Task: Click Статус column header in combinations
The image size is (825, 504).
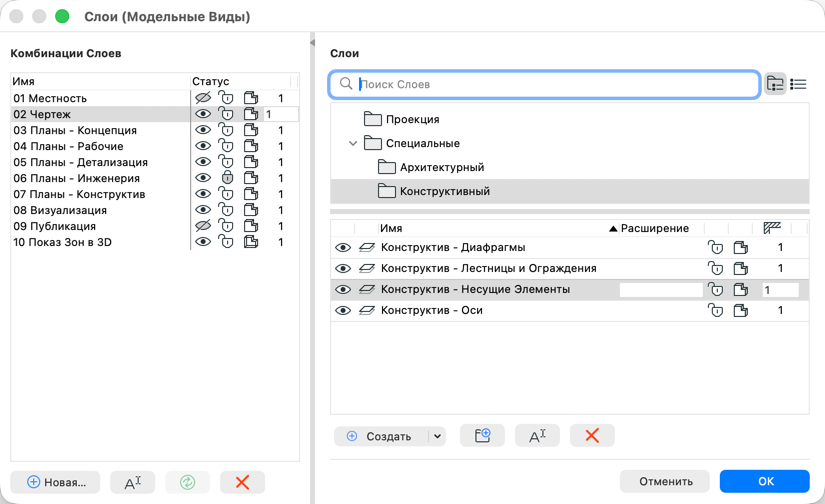Action: [210, 81]
